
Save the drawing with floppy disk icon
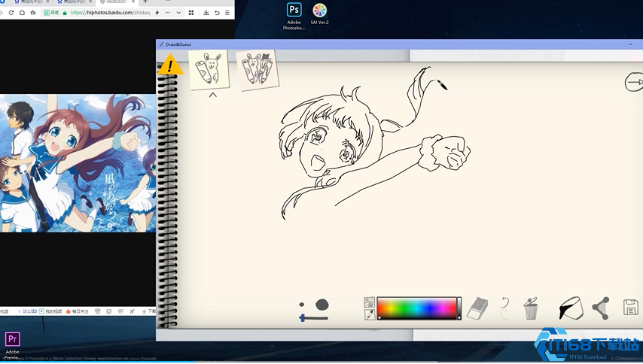point(631,307)
